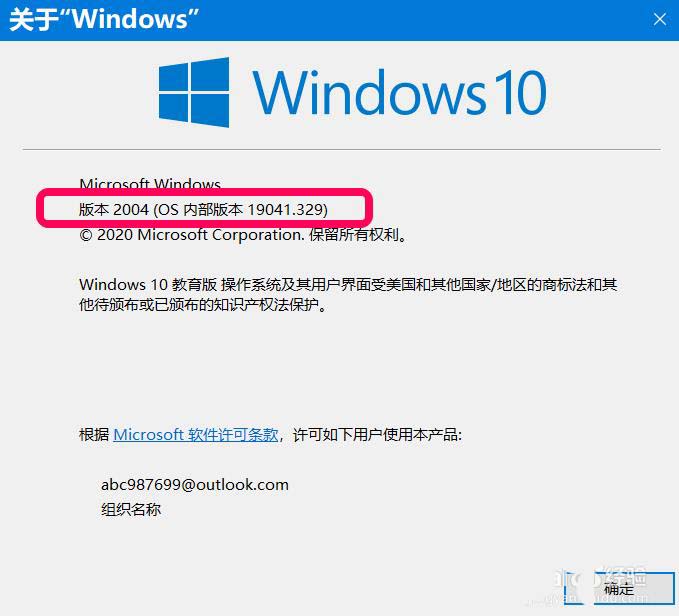Click 许可如下用户使用本产品 text
This screenshot has width=679, height=616.
[x=377, y=435]
